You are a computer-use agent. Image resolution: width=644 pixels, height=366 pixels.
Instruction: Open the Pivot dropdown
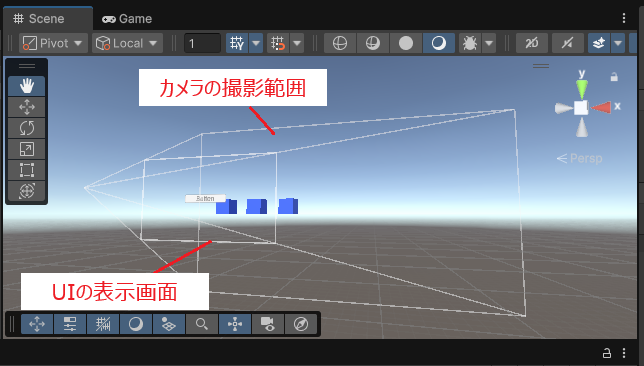(x=53, y=43)
